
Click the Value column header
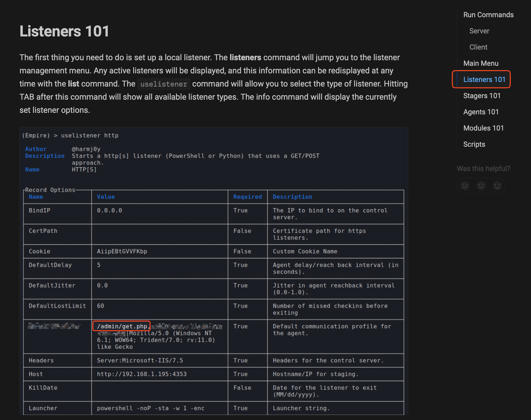[106, 197]
